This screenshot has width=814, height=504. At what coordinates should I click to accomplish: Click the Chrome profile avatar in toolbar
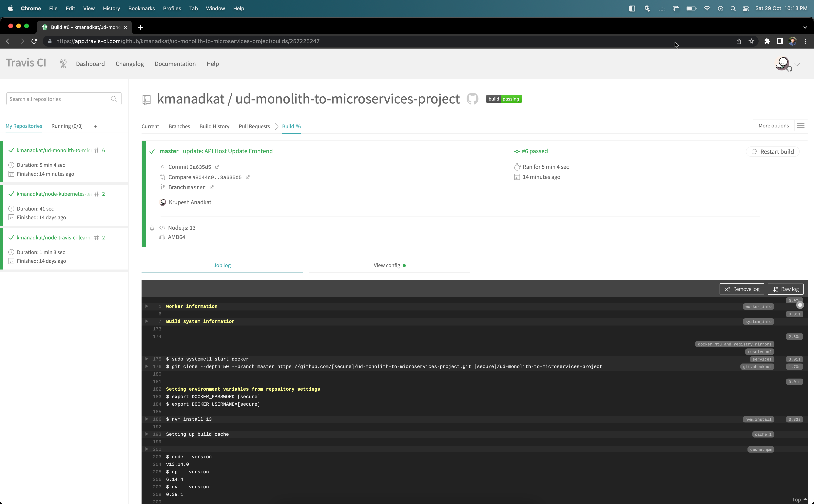click(x=792, y=41)
